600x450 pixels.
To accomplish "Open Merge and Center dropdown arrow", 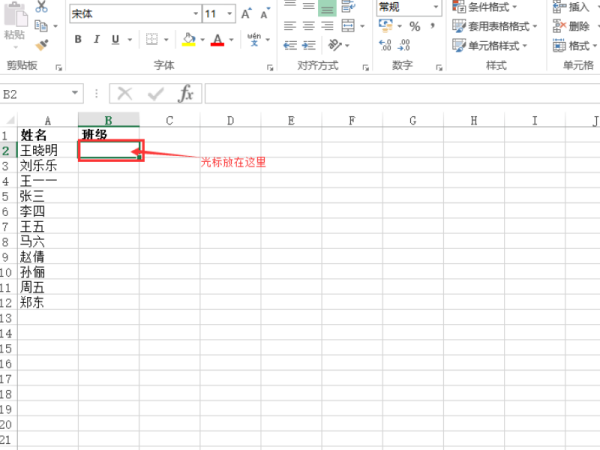I will click(x=362, y=26).
